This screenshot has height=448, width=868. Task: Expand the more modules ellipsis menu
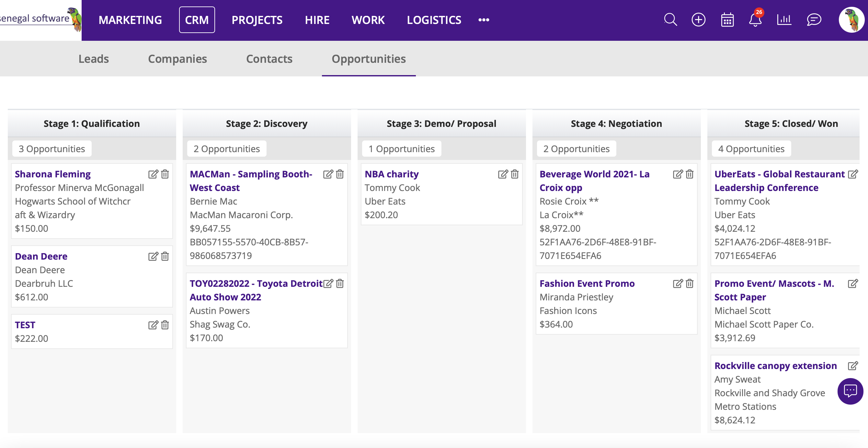click(484, 20)
